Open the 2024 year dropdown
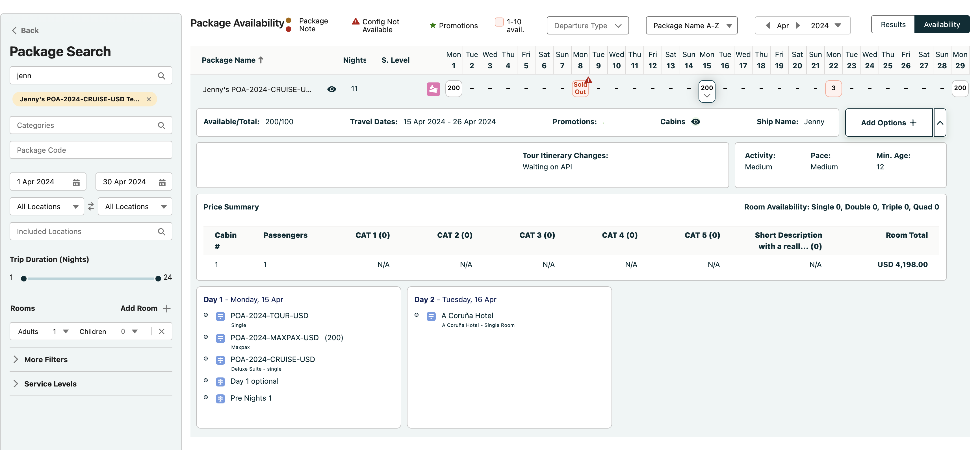The height and width of the screenshot is (450, 980). (x=826, y=25)
